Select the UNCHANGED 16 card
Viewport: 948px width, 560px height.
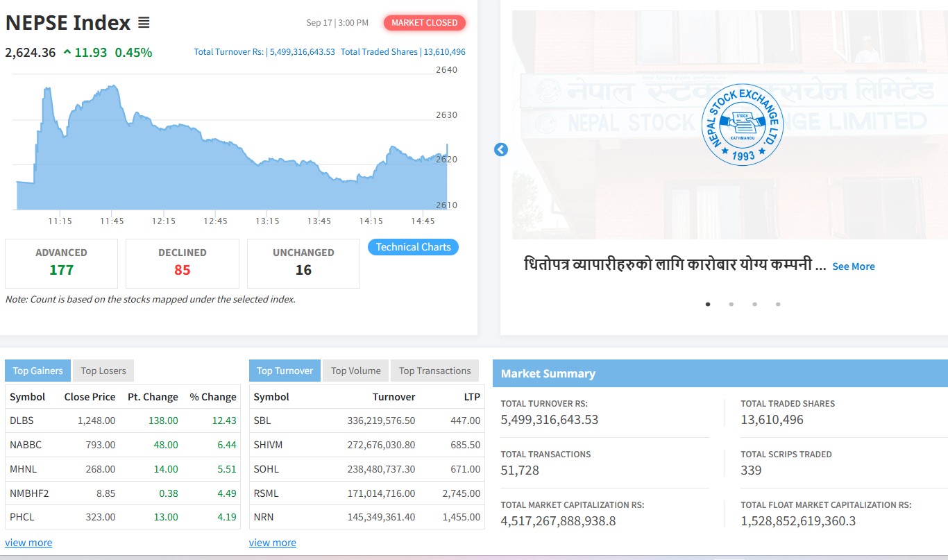point(303,263)
